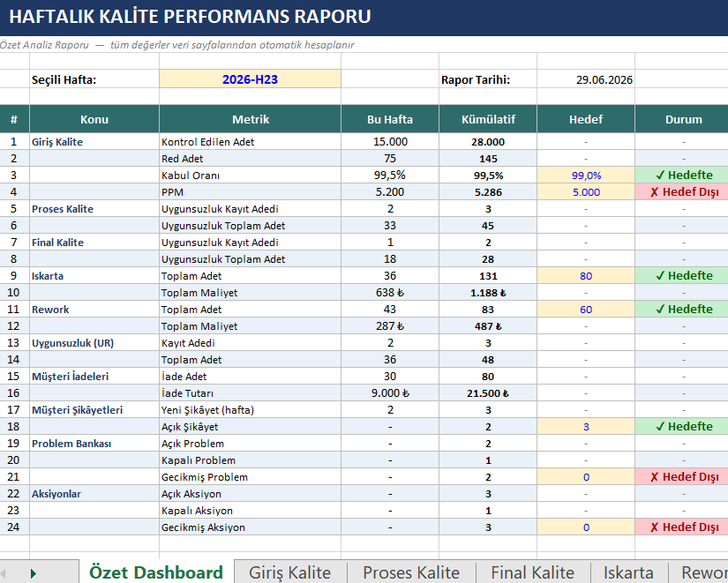Click the Müşteri Şikâyetleri topic cell
This screenshot has height=583, width=728.
[94, 410]
